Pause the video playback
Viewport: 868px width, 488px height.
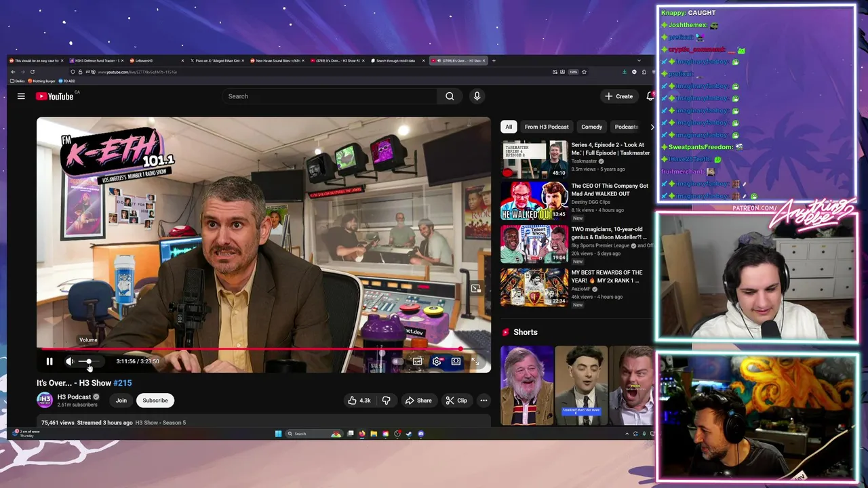pyautogui.click(x=50, y=361)
